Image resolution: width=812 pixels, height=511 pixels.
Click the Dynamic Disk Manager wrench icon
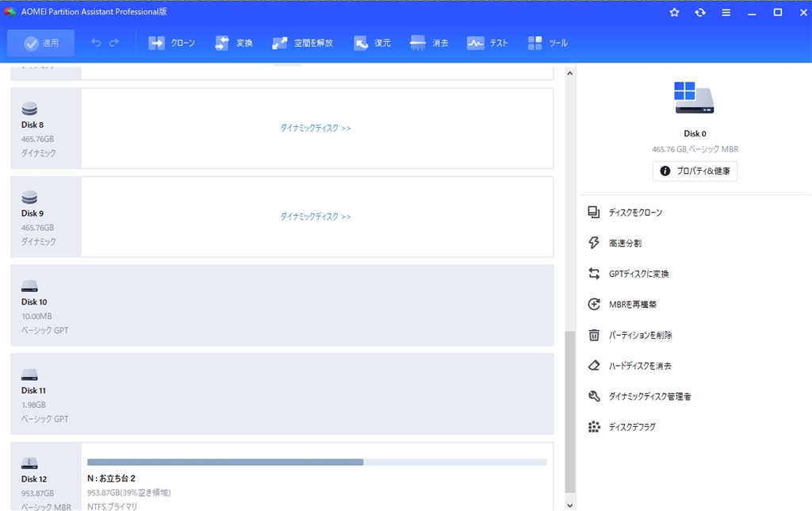pos(594,396)
